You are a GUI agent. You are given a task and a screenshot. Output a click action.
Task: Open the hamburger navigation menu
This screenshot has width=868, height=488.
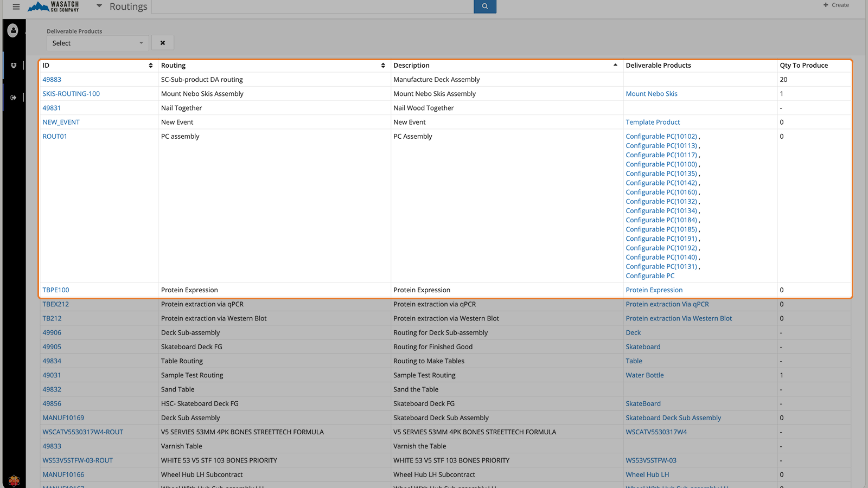tap(16, 7)
